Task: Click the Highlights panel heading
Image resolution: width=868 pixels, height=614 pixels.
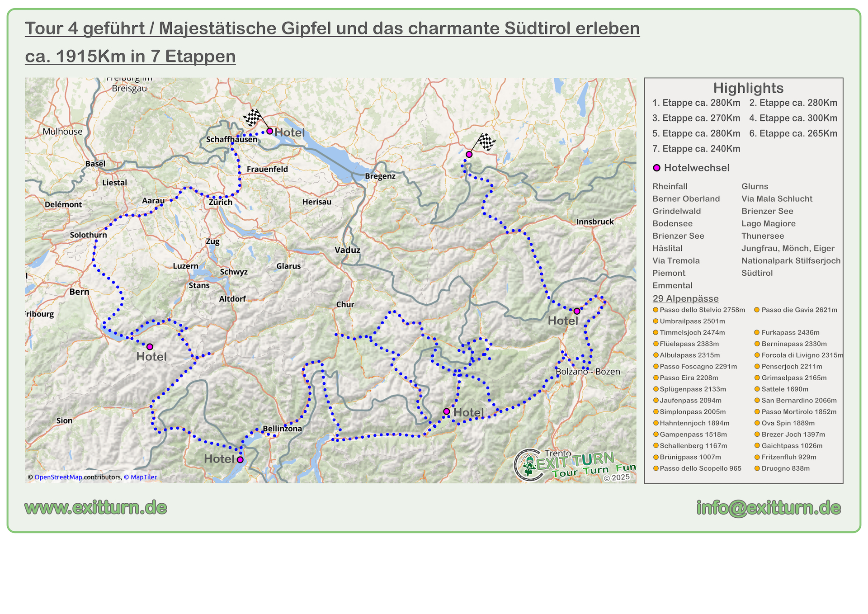Action: click(748, 88)
